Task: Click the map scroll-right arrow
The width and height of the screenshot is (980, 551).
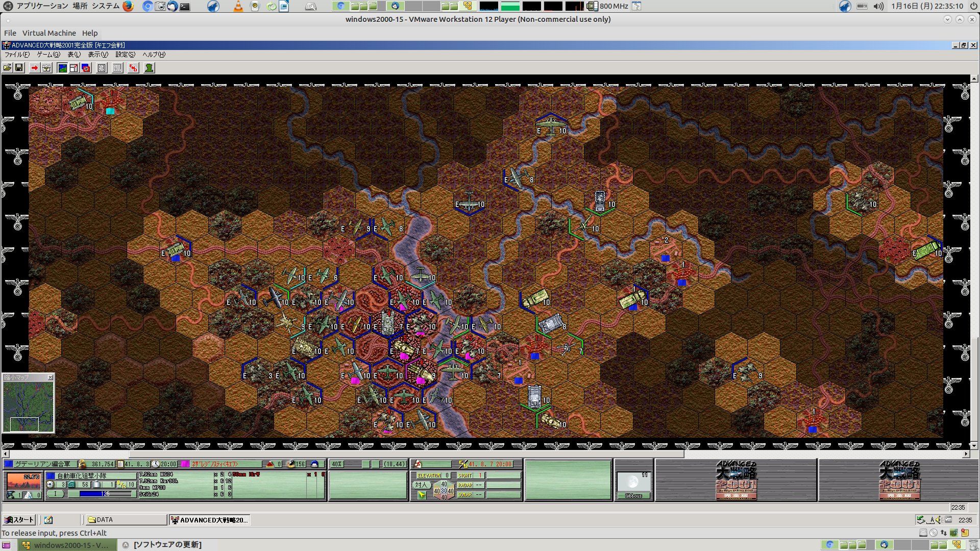Action: point(966,454)
